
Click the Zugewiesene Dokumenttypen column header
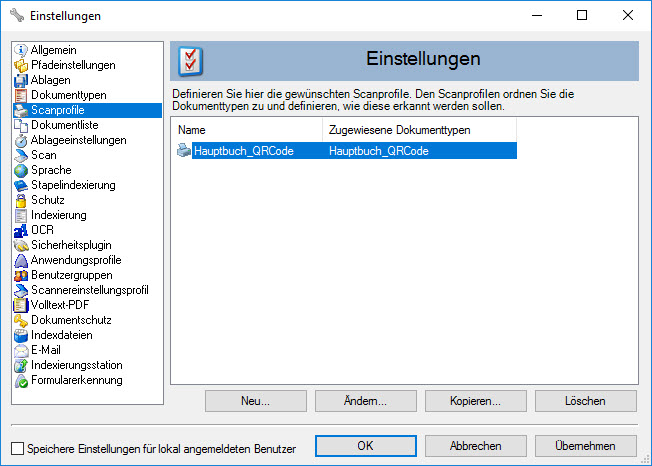click(419, 130)
